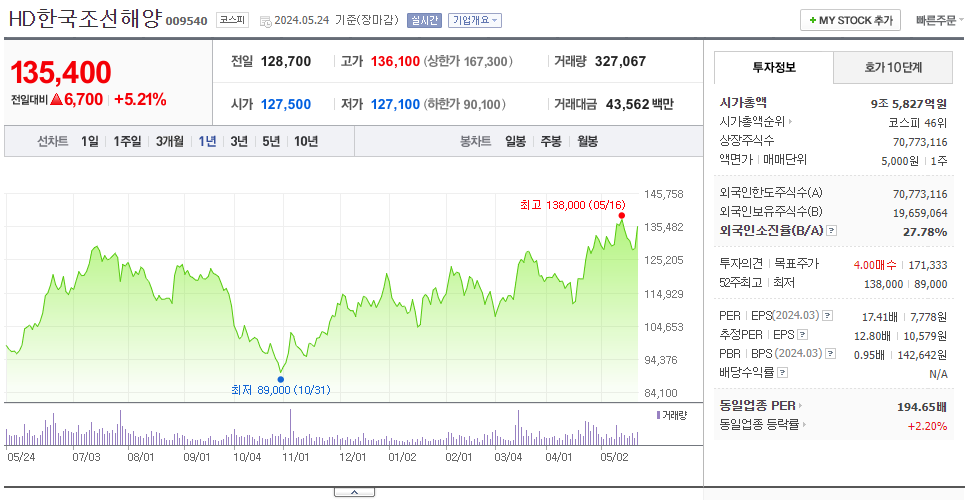The image size is (968, 500).
Task: Switch to the 호가10단계 tab
Action: 893,67
